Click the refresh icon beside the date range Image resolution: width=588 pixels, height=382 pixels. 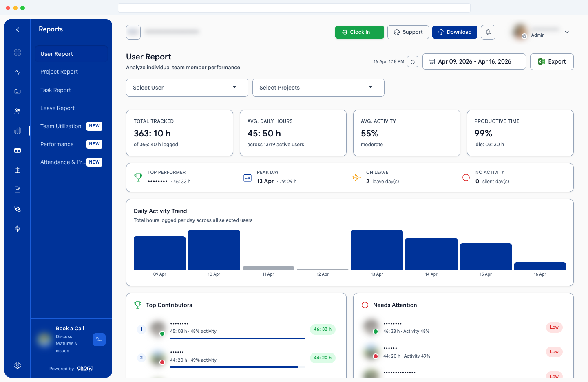412,61
